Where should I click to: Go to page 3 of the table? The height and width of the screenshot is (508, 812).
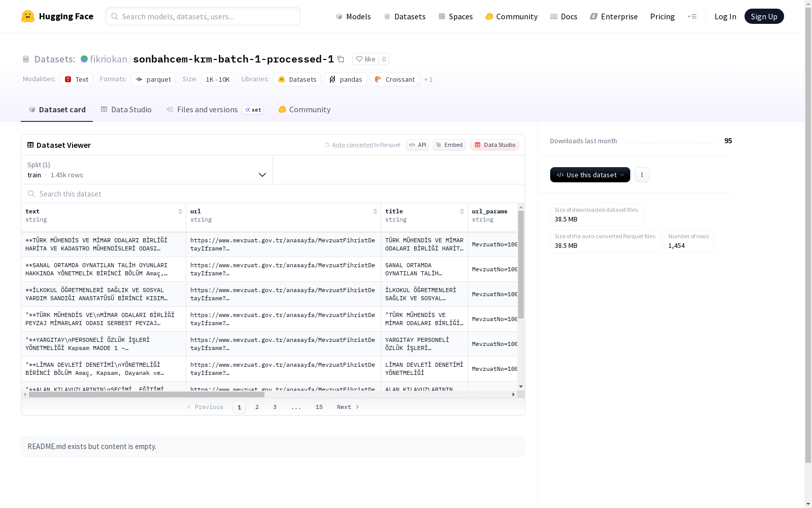(275, 407)
